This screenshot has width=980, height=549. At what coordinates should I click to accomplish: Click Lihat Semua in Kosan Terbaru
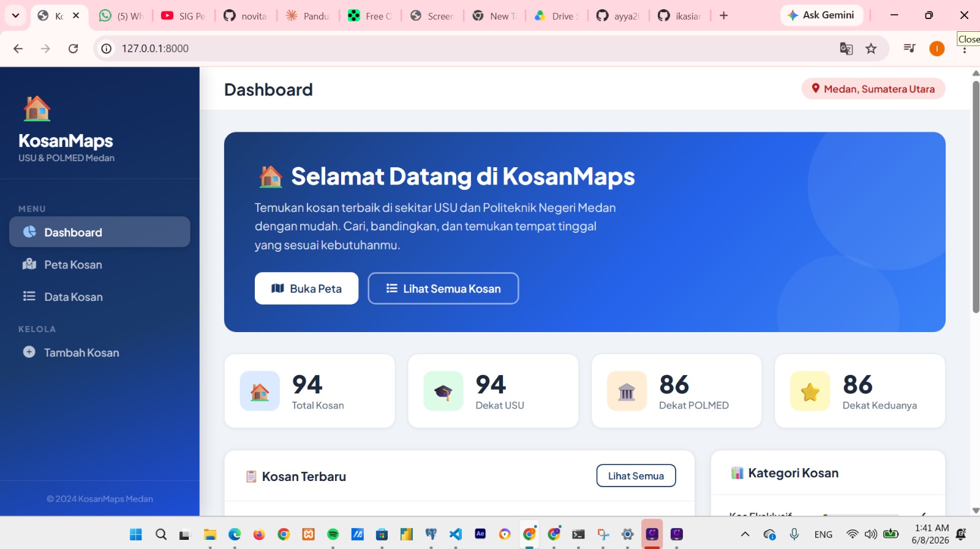click(636, 476)
